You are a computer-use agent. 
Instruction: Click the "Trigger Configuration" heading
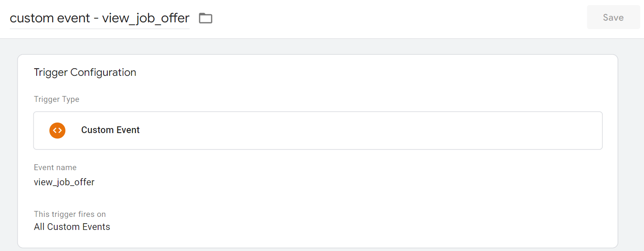(x=85, y=72)
